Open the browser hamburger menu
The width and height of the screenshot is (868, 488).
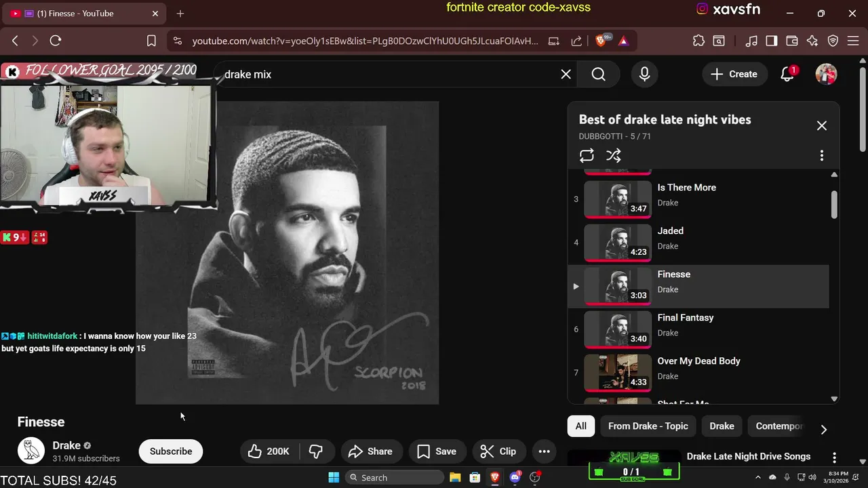[x=853, y=41]
